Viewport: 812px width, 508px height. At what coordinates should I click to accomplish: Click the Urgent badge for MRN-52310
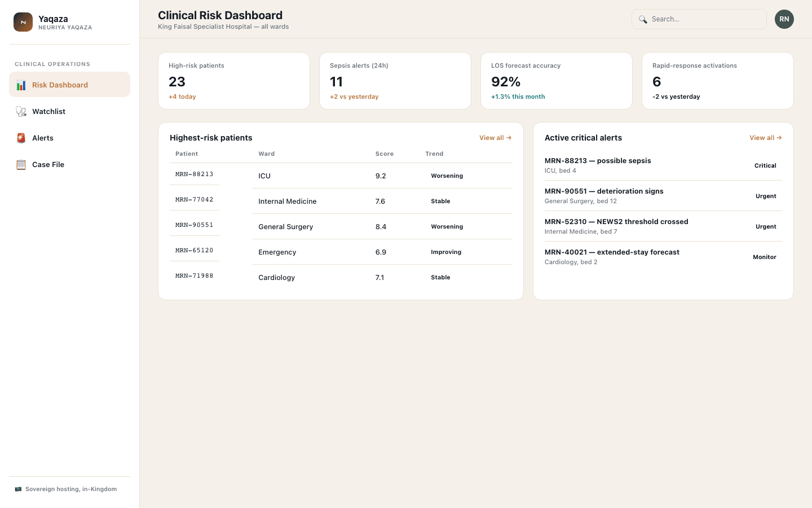766,227
